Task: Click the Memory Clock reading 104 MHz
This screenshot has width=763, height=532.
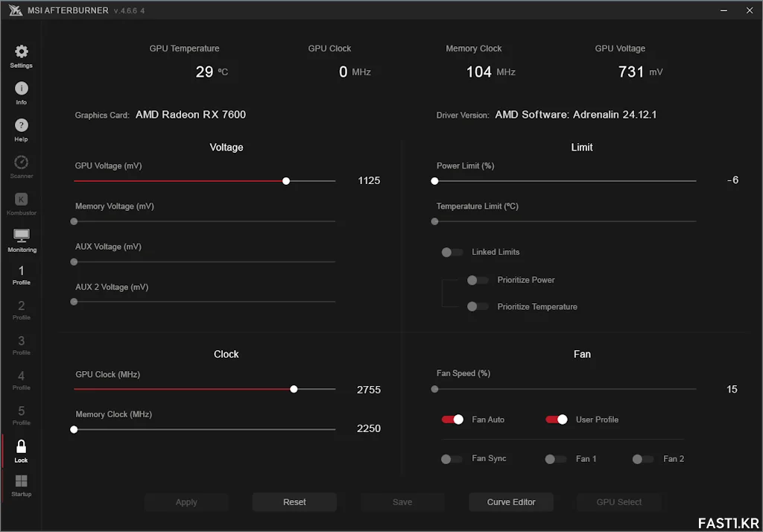Action: (490, 72)
